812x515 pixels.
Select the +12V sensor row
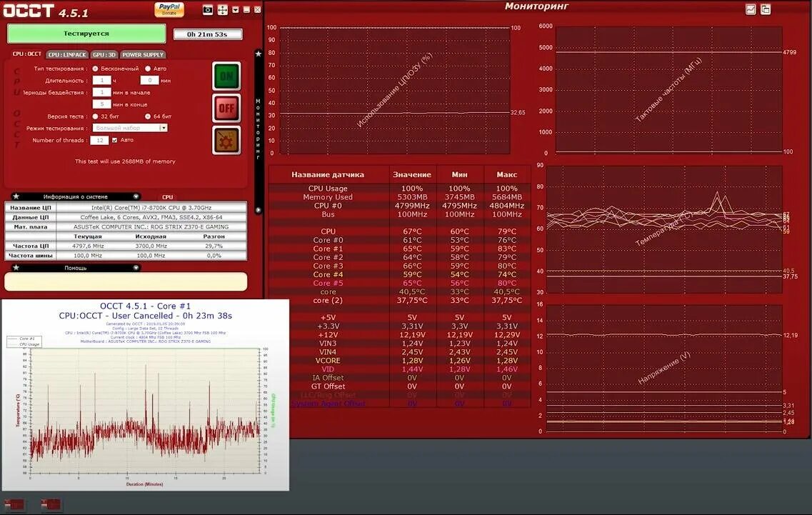coord(400,335)
